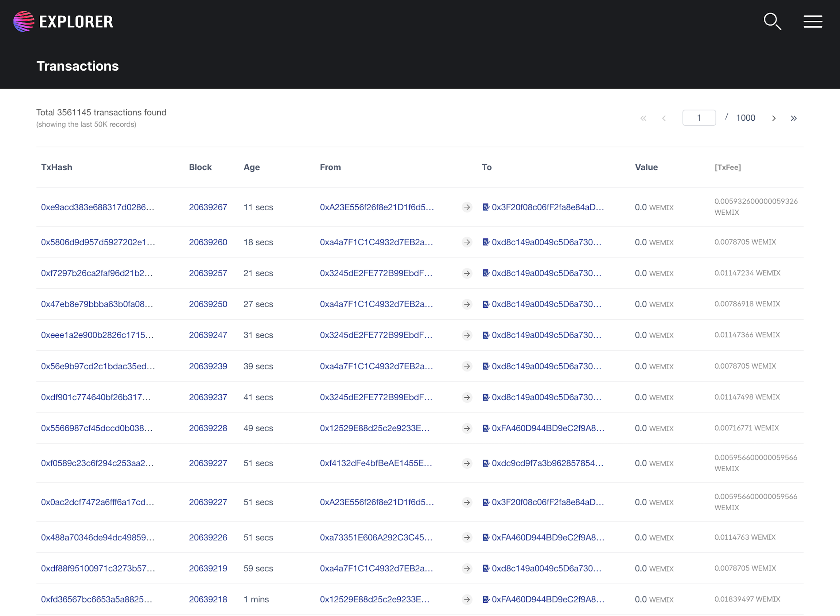Viewport: 840px width, 616px height.
Task: Open the search magnifier icon
Action: (x=772, y=21)
